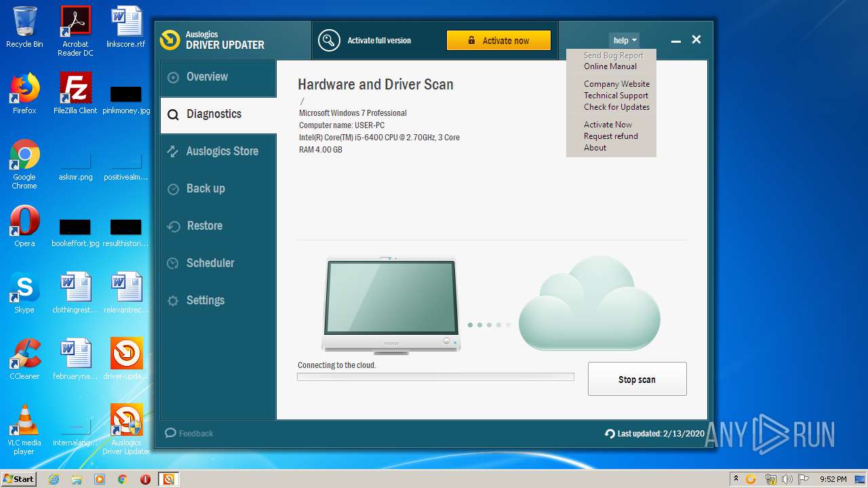Click Send Bug Report menu item
868x488 pixels.
pos(614,56)
